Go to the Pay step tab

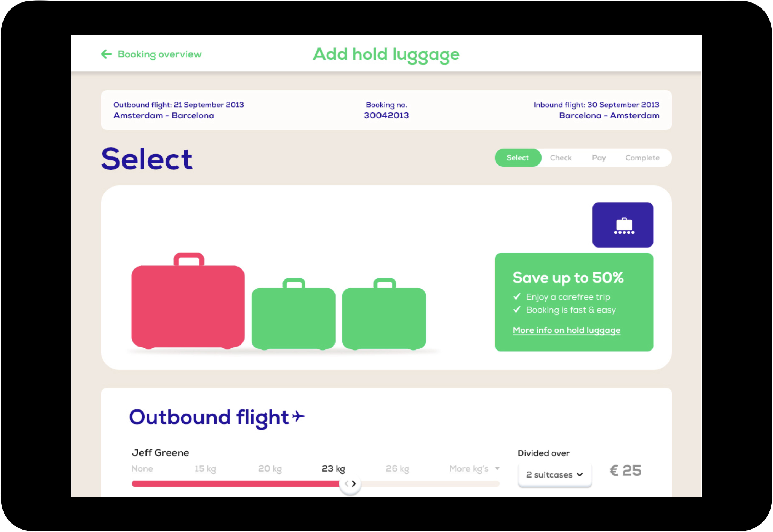coord(599,158)
